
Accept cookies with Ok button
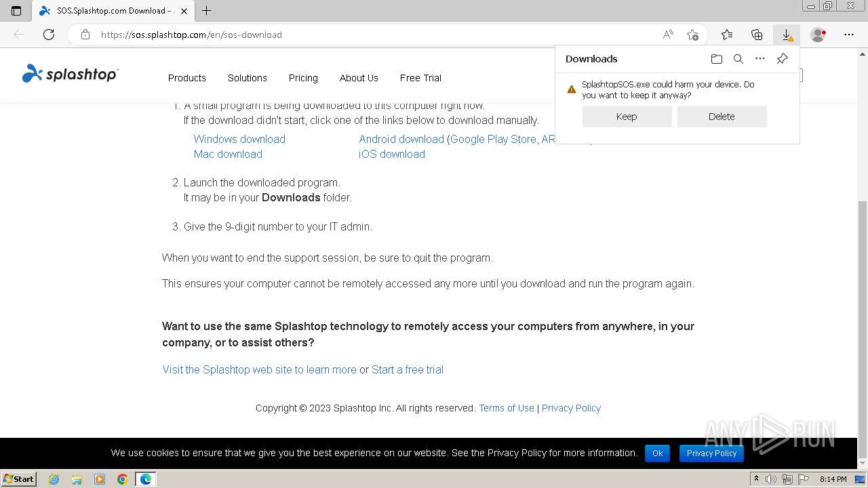coord(658,453)
